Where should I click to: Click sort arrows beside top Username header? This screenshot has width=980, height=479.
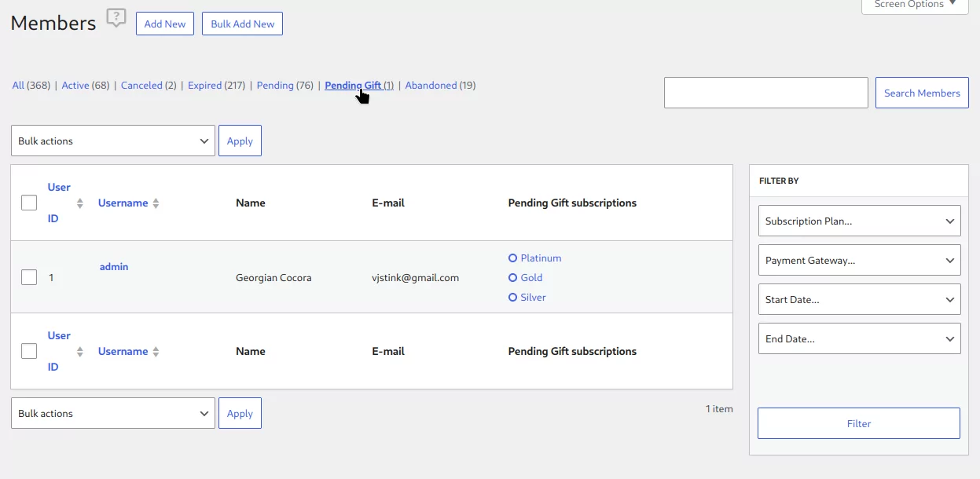156,203
